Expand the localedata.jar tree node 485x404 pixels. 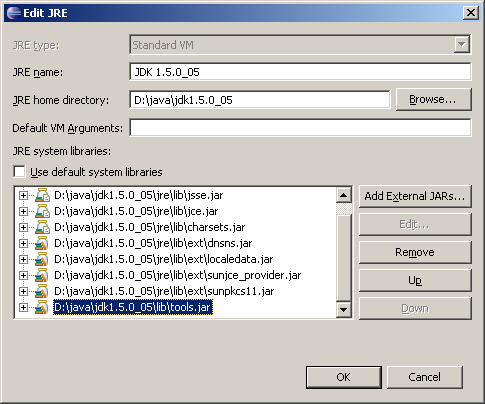click(23, 259)
